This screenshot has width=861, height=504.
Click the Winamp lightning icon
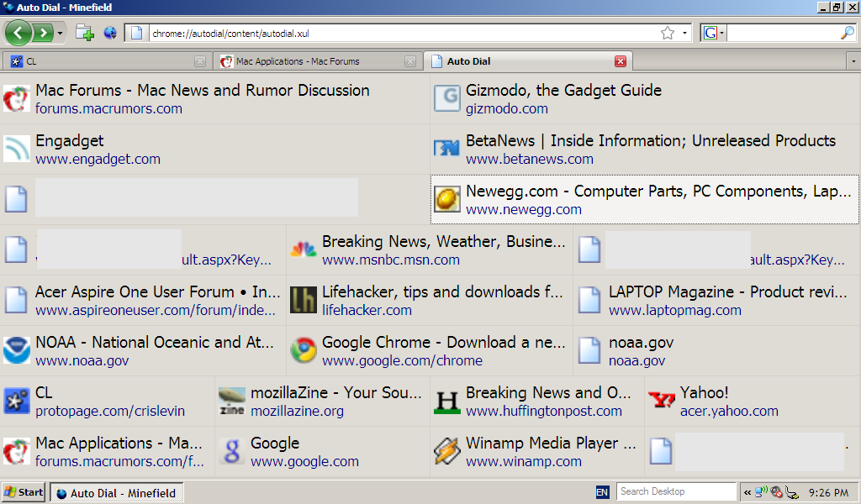click(x=446, y=451)
